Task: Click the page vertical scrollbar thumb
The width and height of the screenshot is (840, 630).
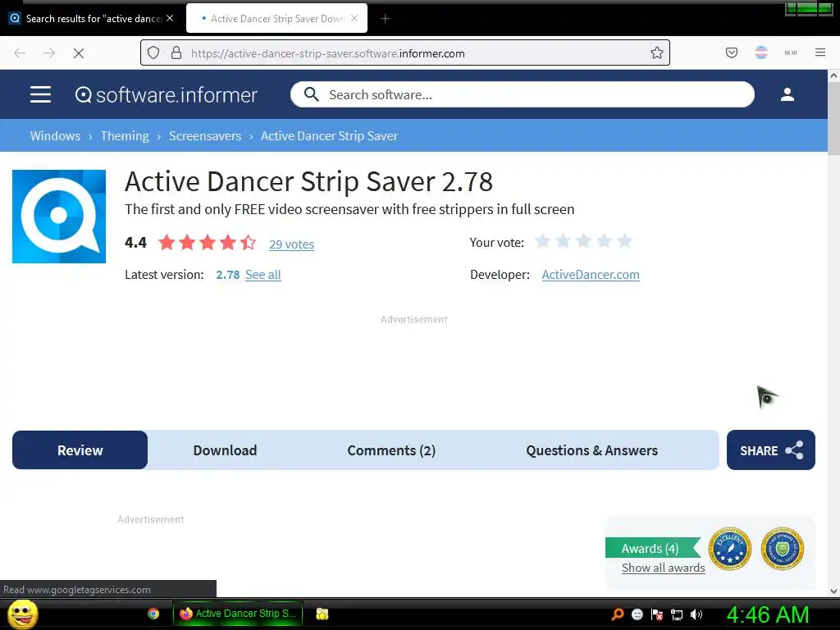Action: coord(833,119)
